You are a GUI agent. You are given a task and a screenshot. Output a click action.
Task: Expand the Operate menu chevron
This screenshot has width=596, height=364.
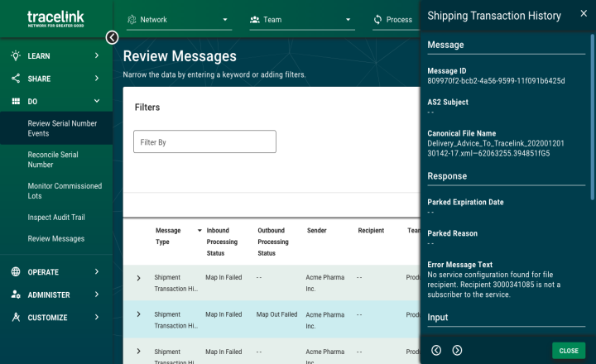97,271
